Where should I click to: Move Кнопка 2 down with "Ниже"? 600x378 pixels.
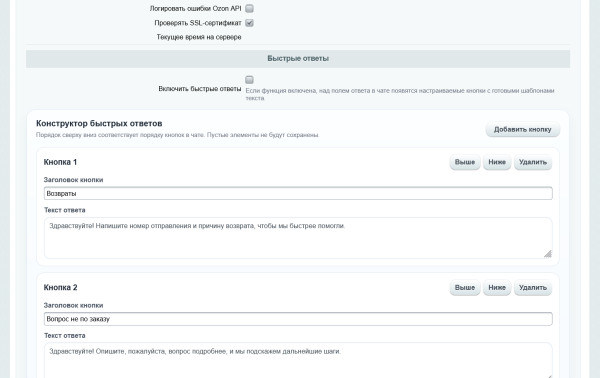point(497,288)
